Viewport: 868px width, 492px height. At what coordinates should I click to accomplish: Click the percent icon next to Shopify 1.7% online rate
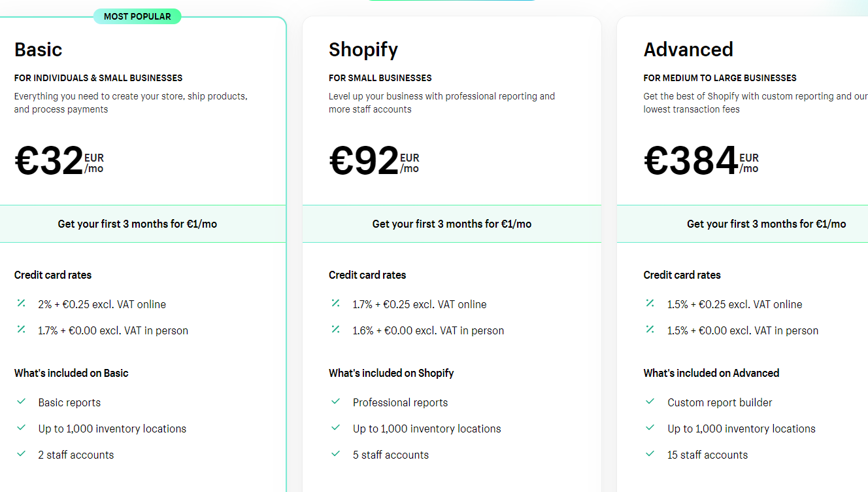point(335,304)
